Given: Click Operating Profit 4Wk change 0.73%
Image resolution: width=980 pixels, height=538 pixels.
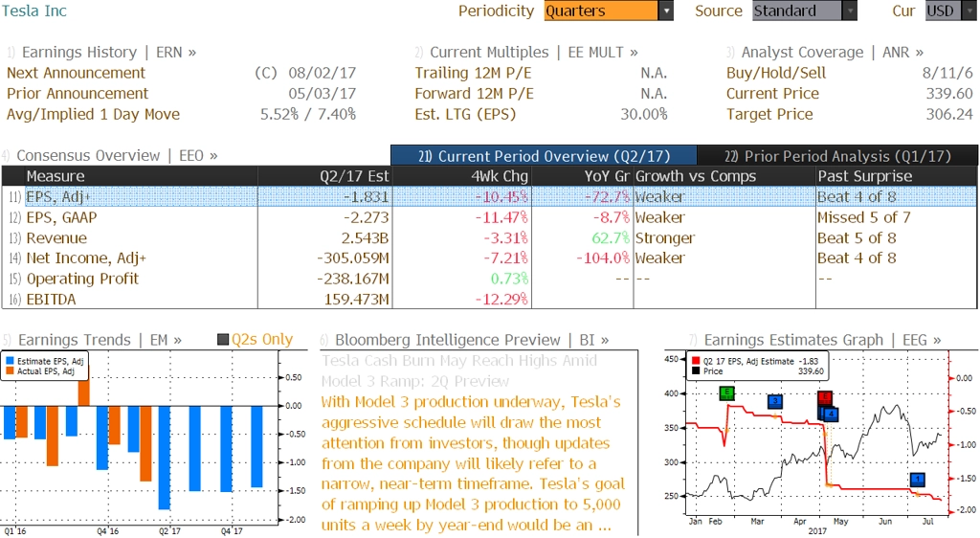Looking at the screenshot, I should (x=509, y=279).
